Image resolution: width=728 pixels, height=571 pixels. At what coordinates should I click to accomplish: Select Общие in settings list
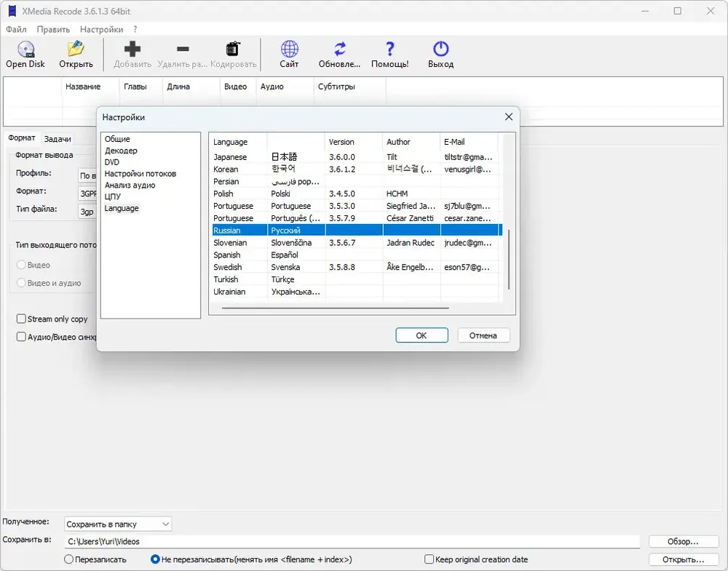pyautogui.click(x=117, y=139)
